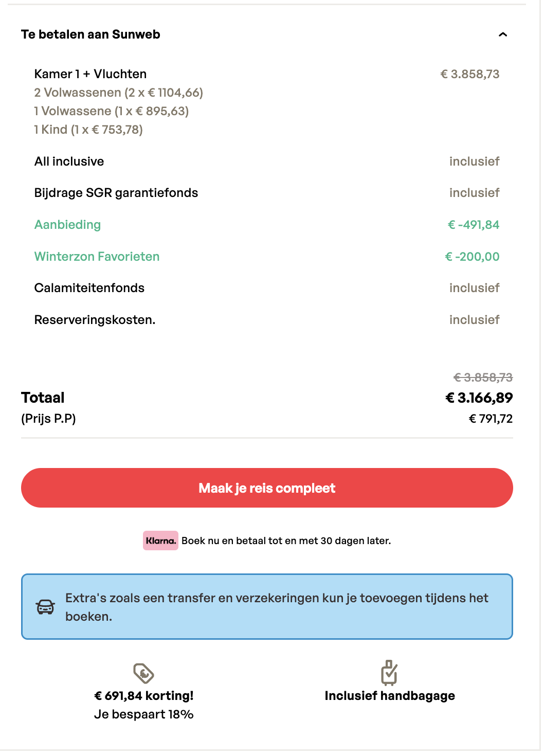Click the Klarna pay-later message text
The width and height of the screenshot is (544, 756).
[x=286, y=541]
